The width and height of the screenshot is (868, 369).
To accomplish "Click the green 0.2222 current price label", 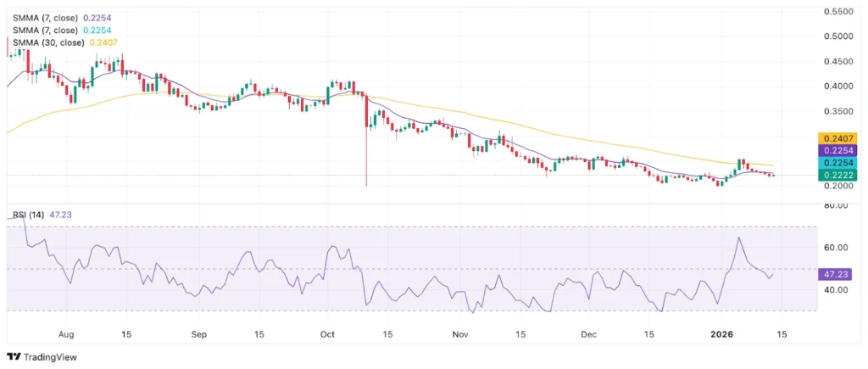I will (837, 175).
